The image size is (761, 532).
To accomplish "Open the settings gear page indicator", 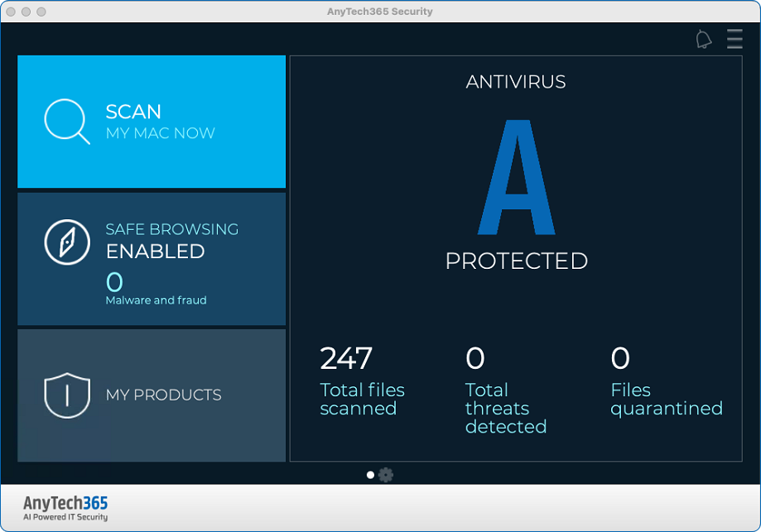I will click(x=386, y=475).
